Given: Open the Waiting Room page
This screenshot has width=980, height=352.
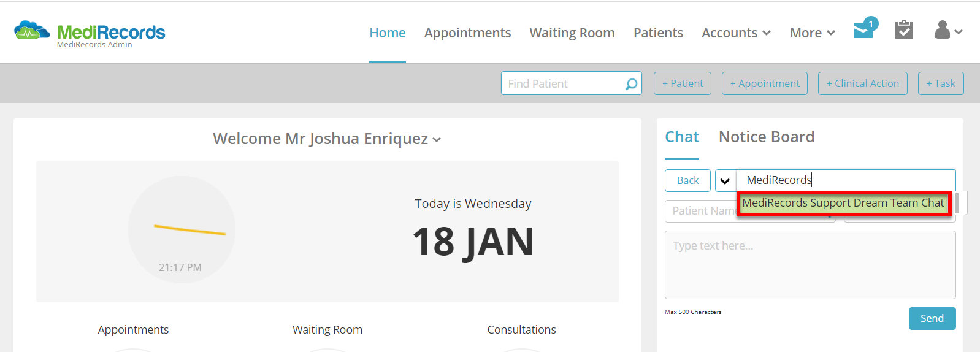Looking at the screenshot, I should pyautogui.click(x=572, y=33).
